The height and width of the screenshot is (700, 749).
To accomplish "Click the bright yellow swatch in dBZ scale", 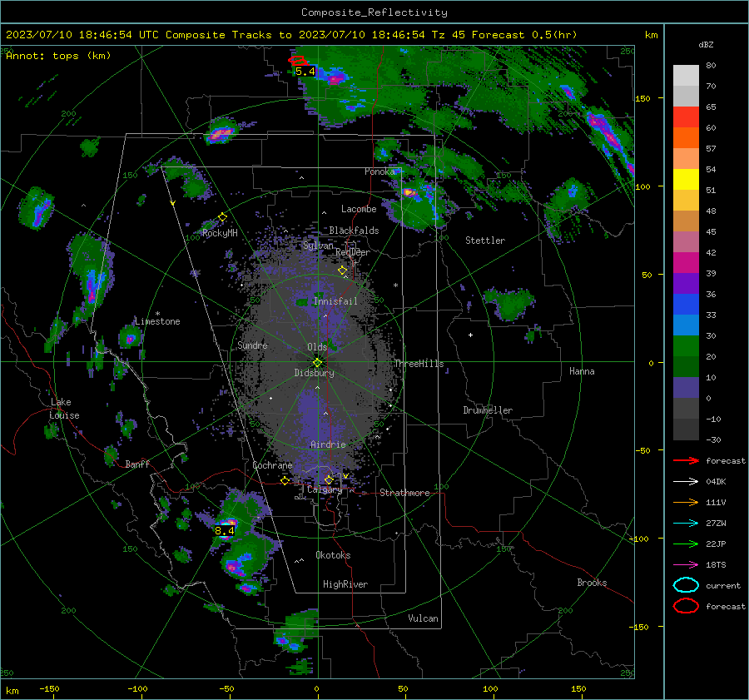I will (x=686, y=180).
